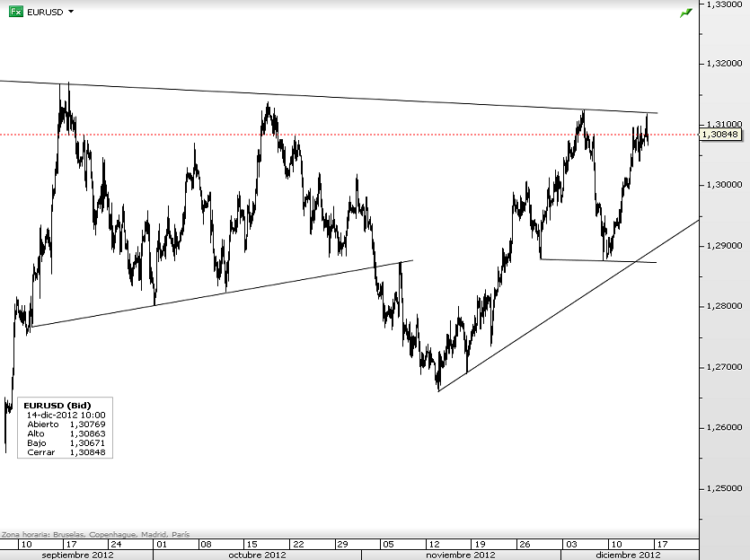Click the septiembre 2012 month label
Image resolution: width=750 pixels, height=560 pixels.
coord(77,556)
